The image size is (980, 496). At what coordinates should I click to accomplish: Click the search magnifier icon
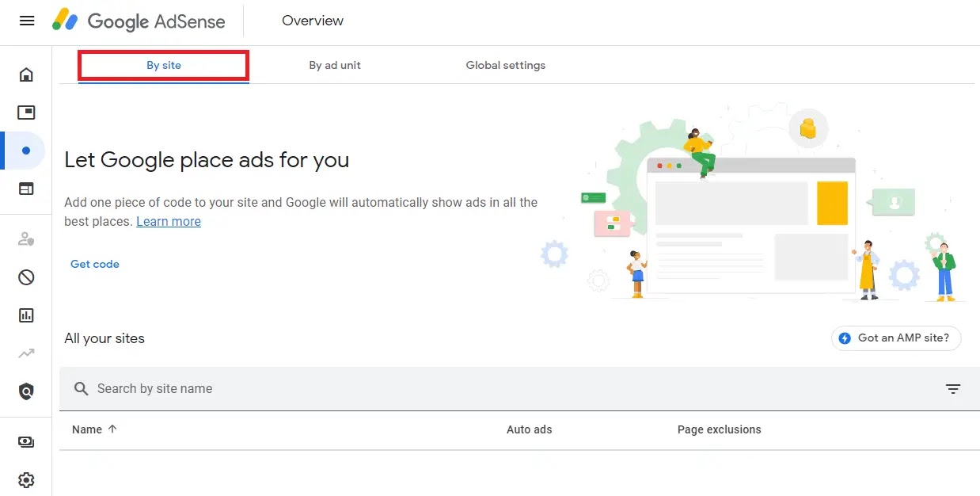click(81, 389)
